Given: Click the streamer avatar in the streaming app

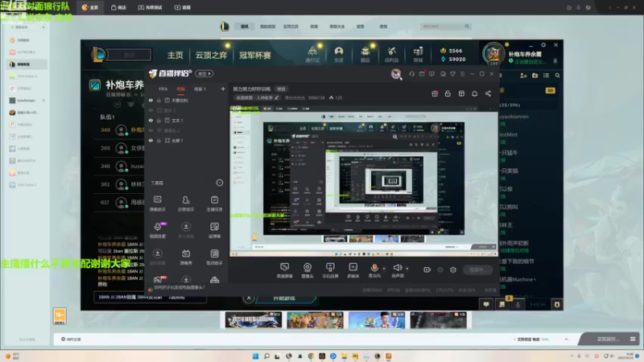Looking at the screenshot, I should pyautogui.click(x=396, y=74).
